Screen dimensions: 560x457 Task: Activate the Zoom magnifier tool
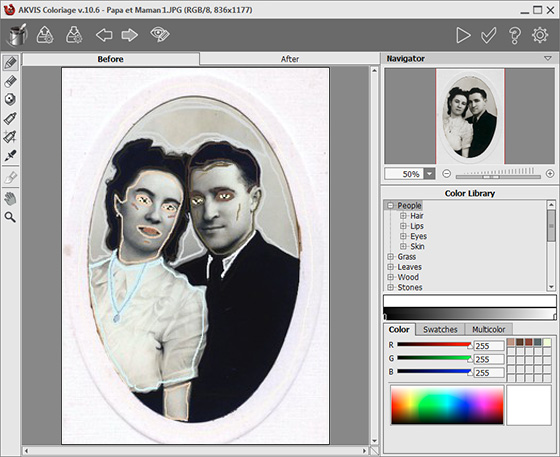(x=10, y=217)
